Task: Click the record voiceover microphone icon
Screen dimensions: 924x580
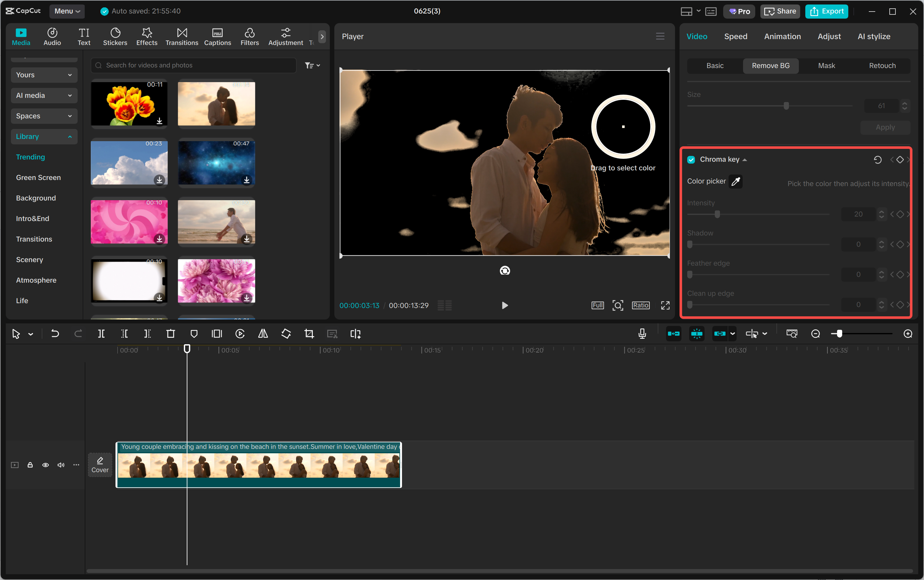Action: click(x=642, y=334)
